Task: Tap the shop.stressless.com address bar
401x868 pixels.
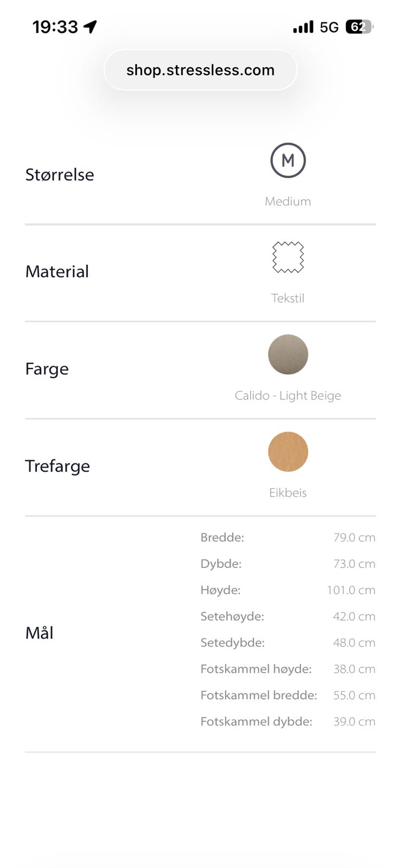Action: click(200, 70)
